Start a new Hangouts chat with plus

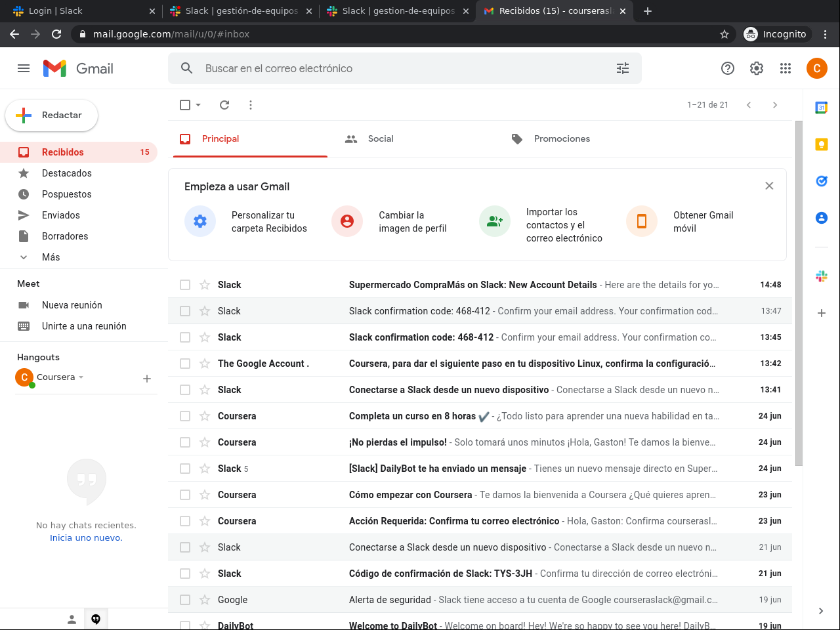click(147, 379)
